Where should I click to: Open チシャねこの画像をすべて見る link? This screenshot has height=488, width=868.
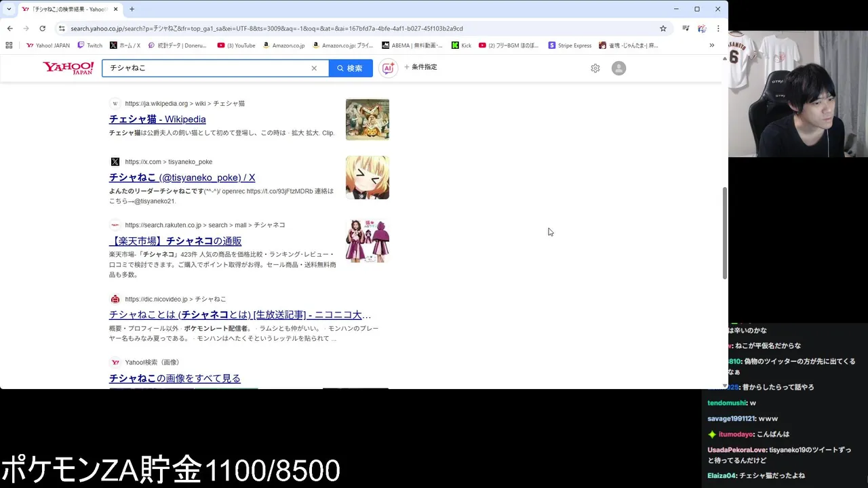point(175,378)
